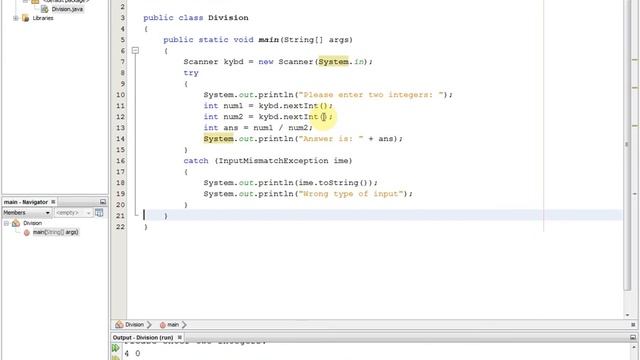The width and height of the screenshot is (640, 360).
Task: Close the Navigator tab
Action: pyautogui.click(x=53, y=202)
